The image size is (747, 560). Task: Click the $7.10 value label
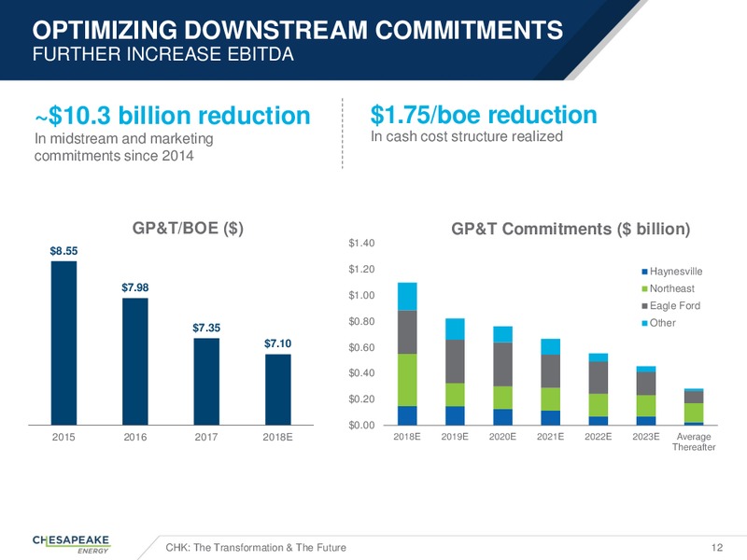(x=277, y=343)
